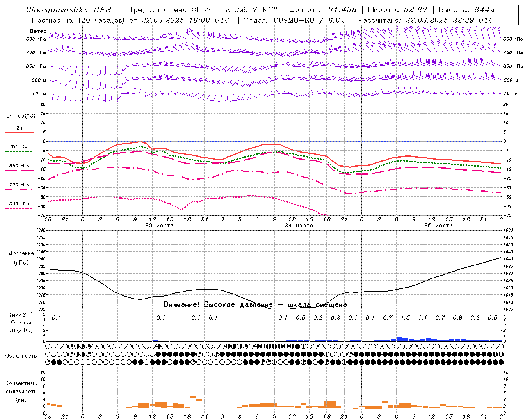The height and width of the screenshot is (420, 525).
Task: Click the 'Ветер' wind panel label
Action: point(38,31)
